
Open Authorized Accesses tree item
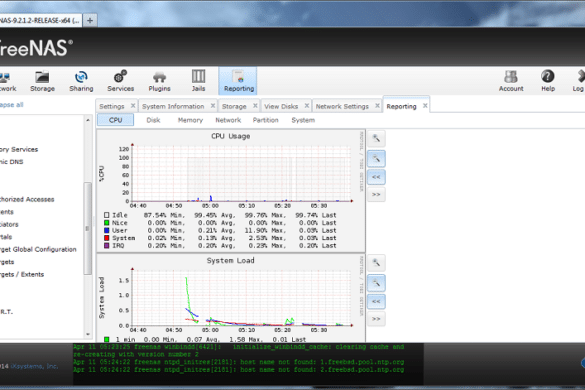point(27,199)
